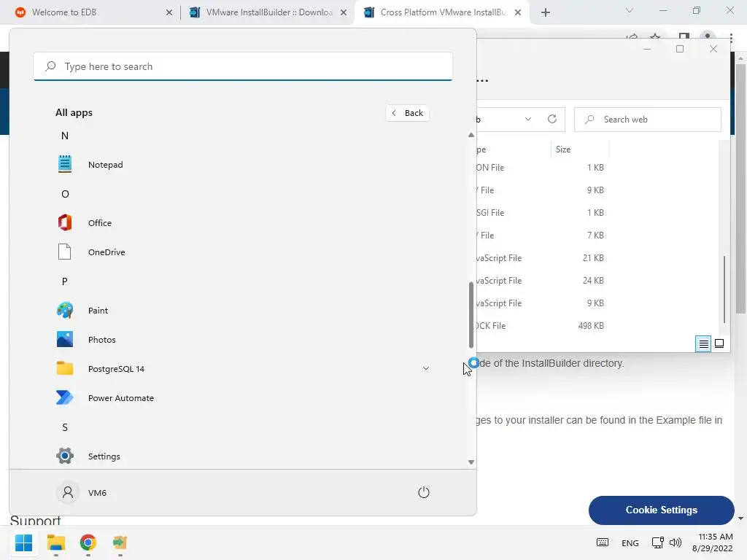This screenshot has height=560, width=747.
Task: Open OneDrive from the app list
Action: [x=242, y=252]
